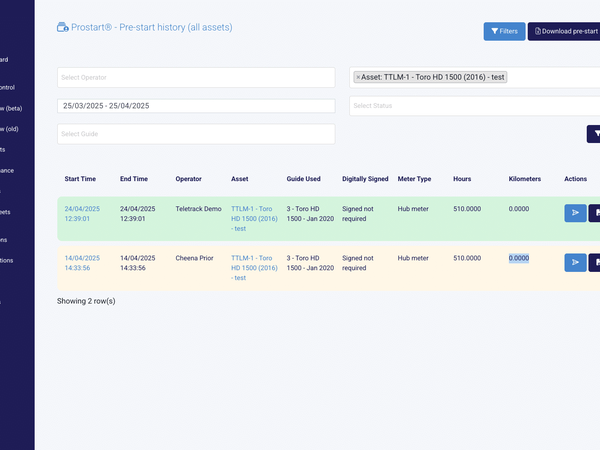Viewport: 600px width, 450px height.
Task: Remove the TTLM-1 asset filter tag
Action: 358,77
